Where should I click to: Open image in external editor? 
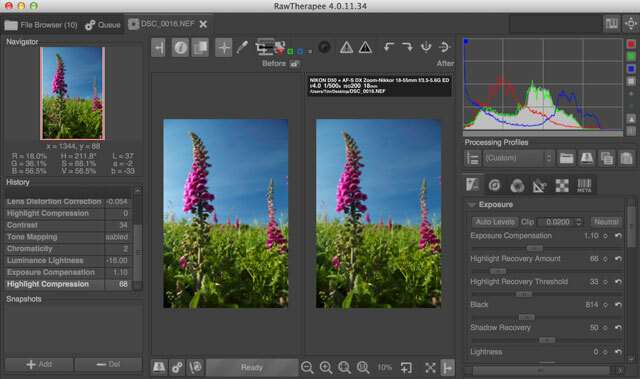click(x=196, y=368)
